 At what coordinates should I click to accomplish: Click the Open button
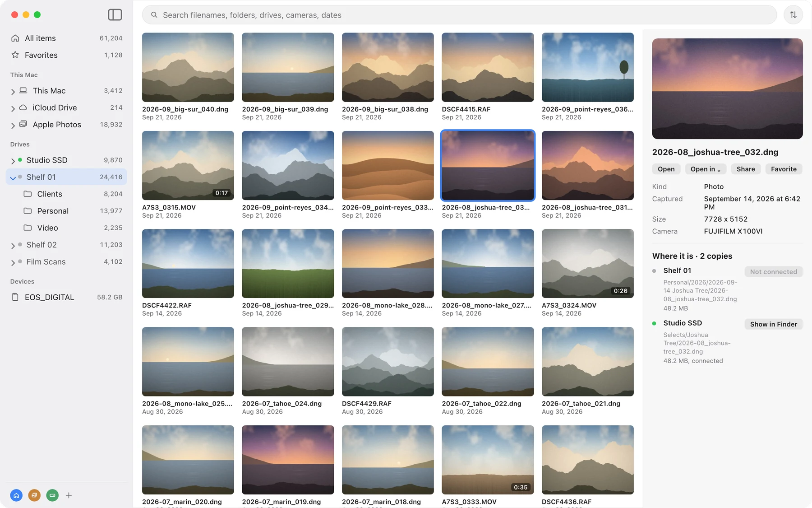pos(666,169)
